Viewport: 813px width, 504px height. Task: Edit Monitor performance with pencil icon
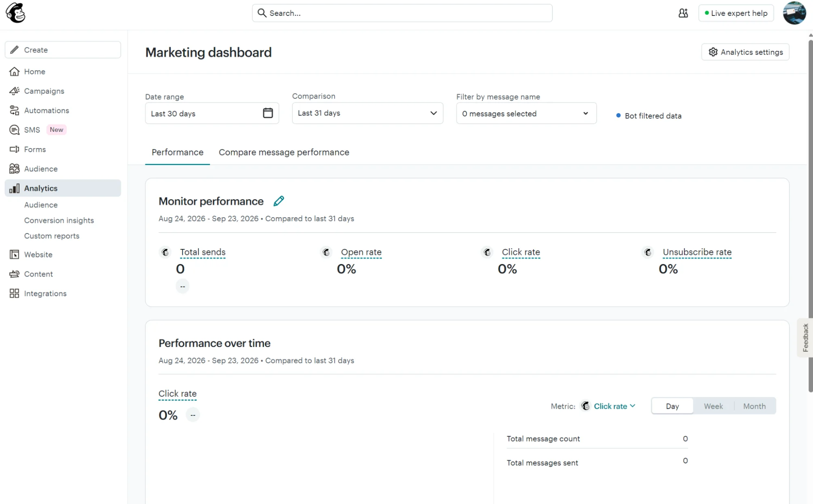click(x=279, y=201)
